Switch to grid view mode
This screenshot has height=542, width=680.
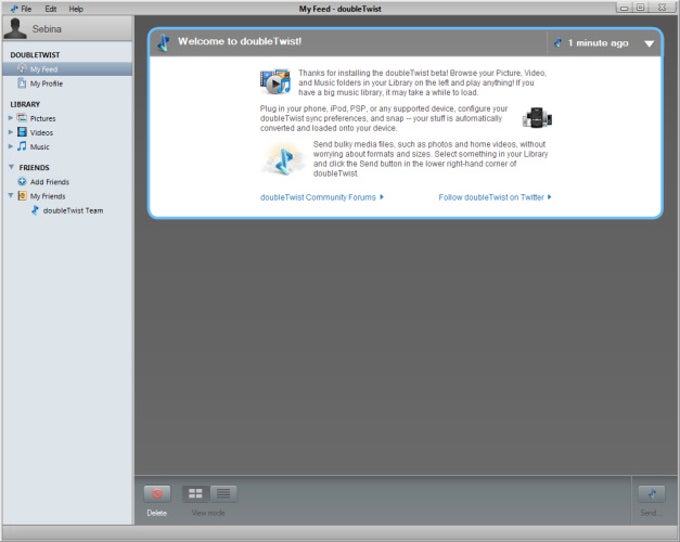(x=196, y=493)
